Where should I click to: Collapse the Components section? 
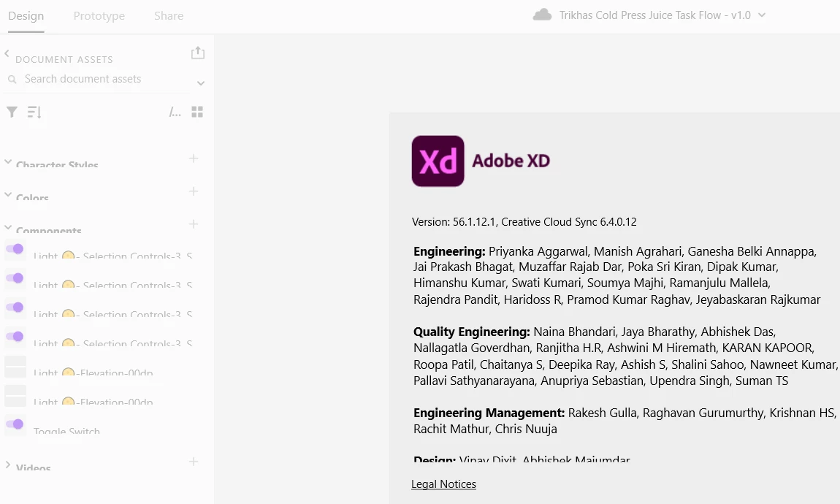click(x=8, y=227)
